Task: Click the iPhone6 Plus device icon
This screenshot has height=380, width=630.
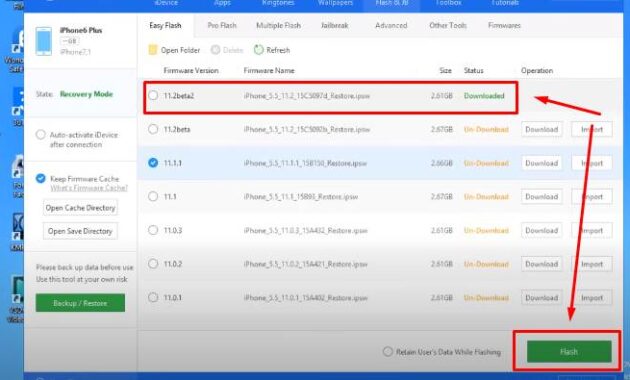Action: [x=43, y=41]
